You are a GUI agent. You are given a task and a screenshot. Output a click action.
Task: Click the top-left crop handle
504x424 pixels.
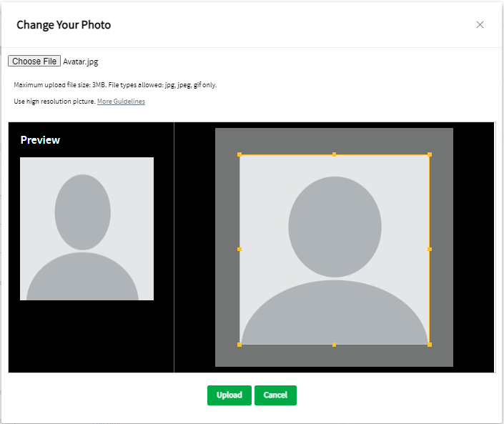pos(239,154)
